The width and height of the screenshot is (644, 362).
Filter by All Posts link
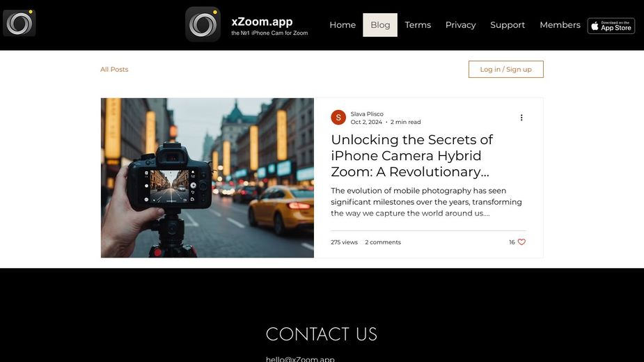click(x=114, y=70)
